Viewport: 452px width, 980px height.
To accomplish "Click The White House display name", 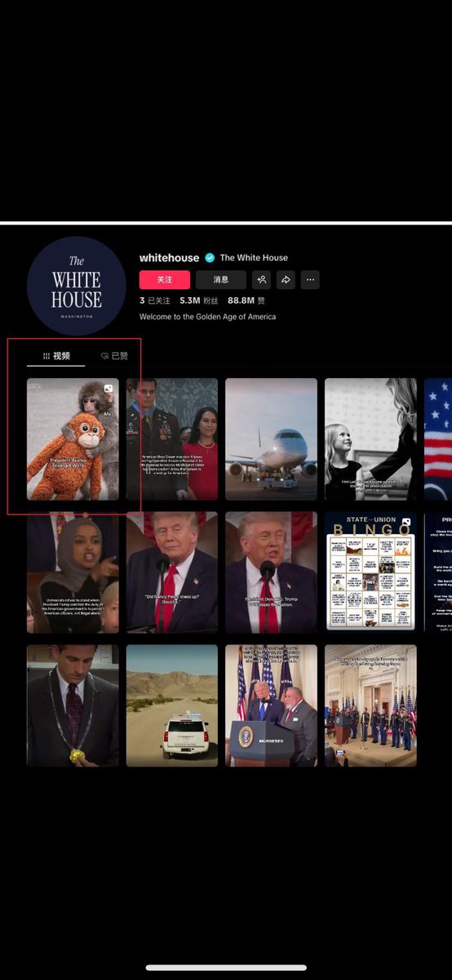I will coord(254,257).
